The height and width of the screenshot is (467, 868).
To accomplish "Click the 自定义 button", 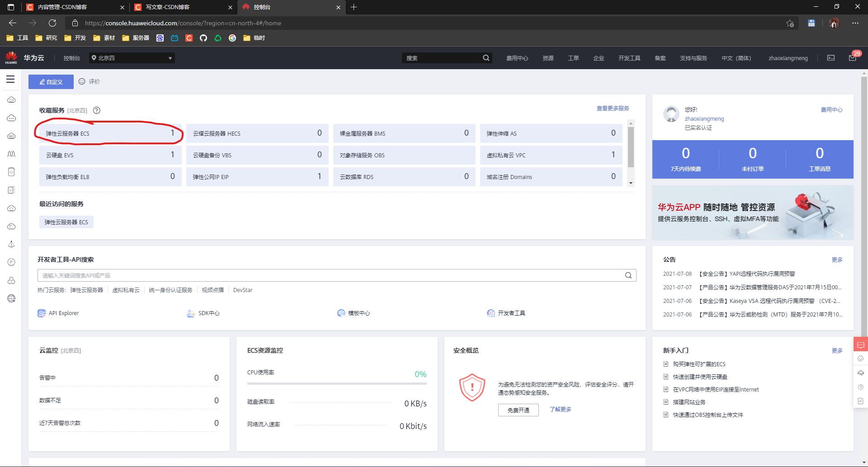I will [x=51, y=82].
